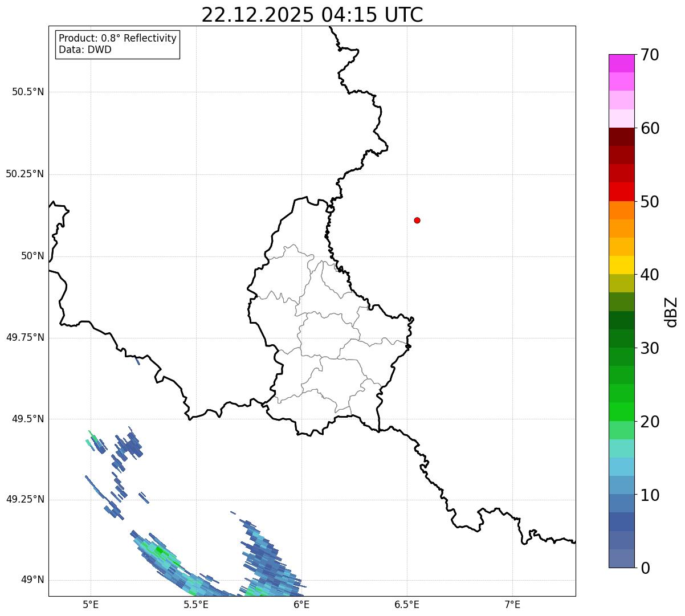685x616 pixels.
Task: Click the 'Product: 0.8° Reflectivity' label
Action: tap(118, 38)
